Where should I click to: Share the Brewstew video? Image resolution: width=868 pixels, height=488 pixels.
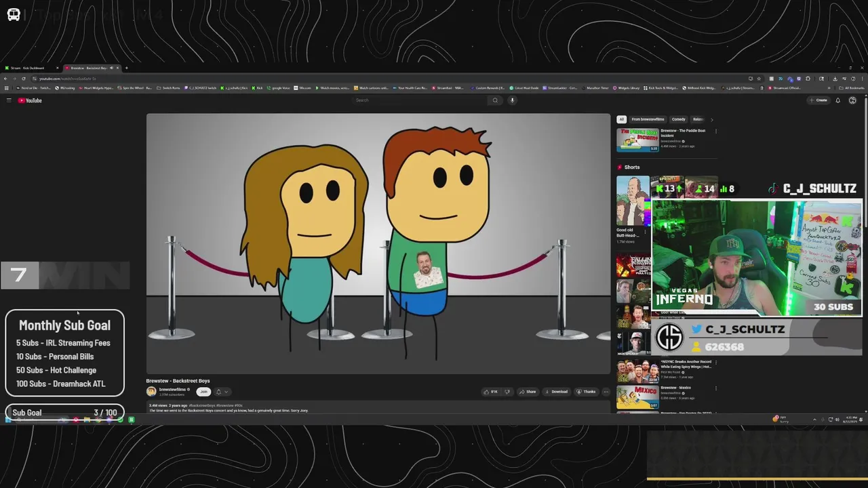click(527, 391)
